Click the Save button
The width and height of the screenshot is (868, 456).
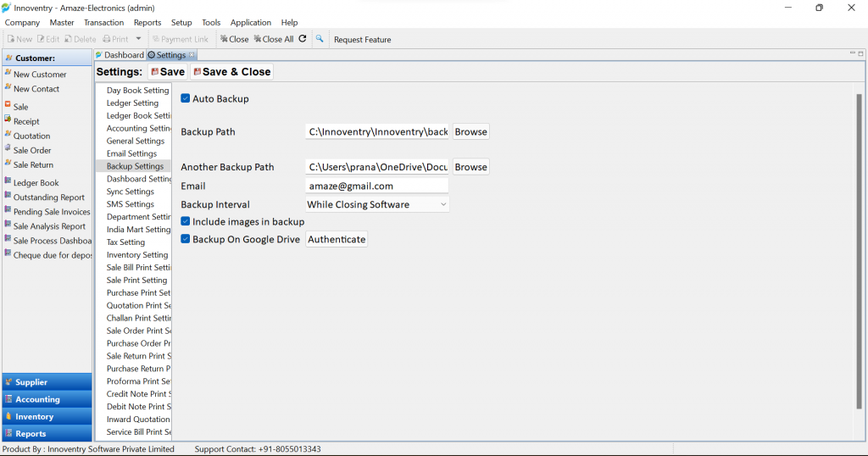pos(168,72)
